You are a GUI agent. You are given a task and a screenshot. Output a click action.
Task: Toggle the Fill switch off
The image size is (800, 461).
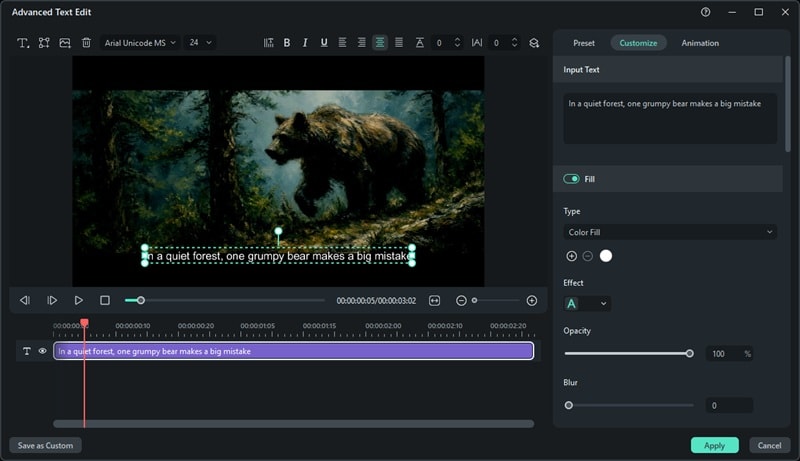[x=571, y=179]
